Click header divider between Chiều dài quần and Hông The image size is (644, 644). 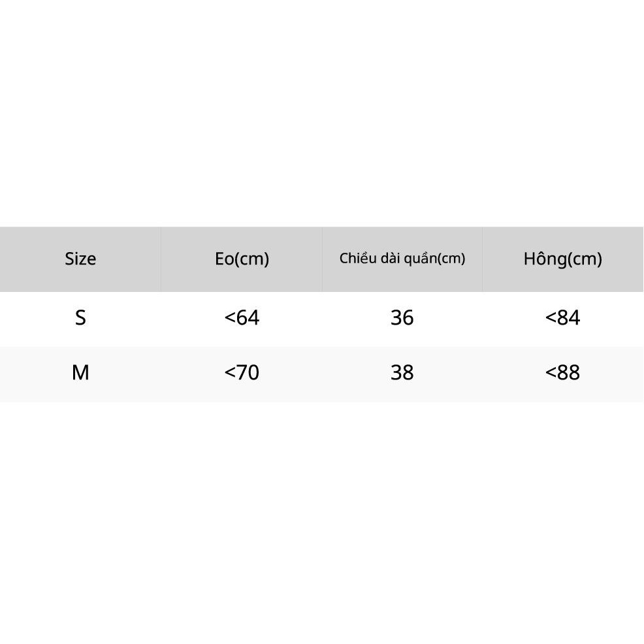pyautogui.click(x=483, y=259)
